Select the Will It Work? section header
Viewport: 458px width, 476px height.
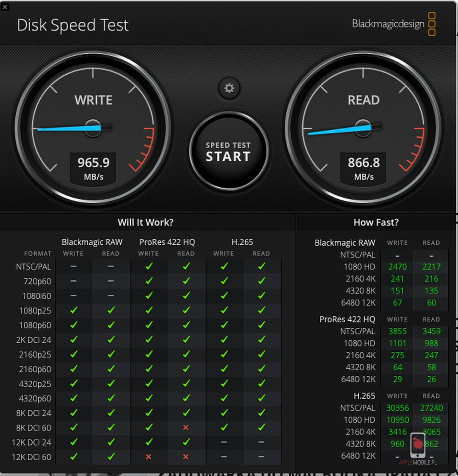[x=145, y=222]
